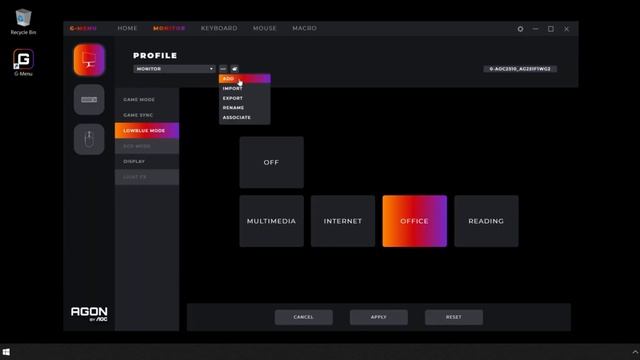
Task: Open the ECO MODE section
Action: [x=147, y=146]
